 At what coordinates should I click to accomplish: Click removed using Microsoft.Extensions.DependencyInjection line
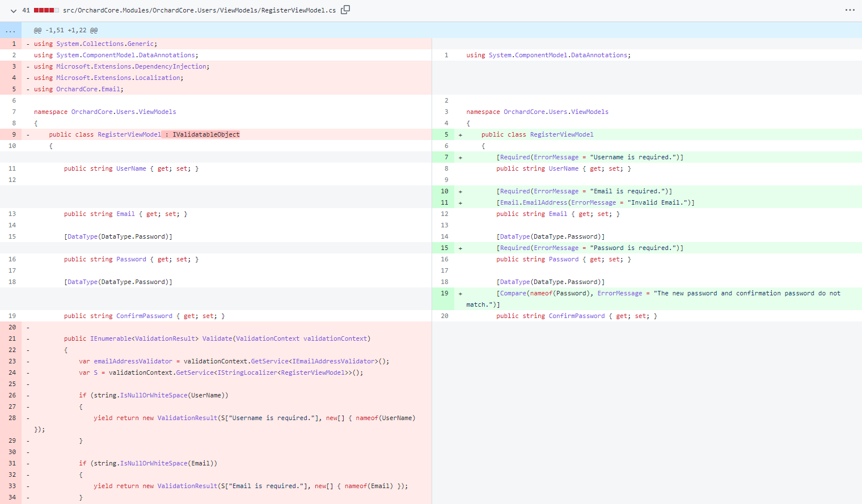(x=121, y=66)
